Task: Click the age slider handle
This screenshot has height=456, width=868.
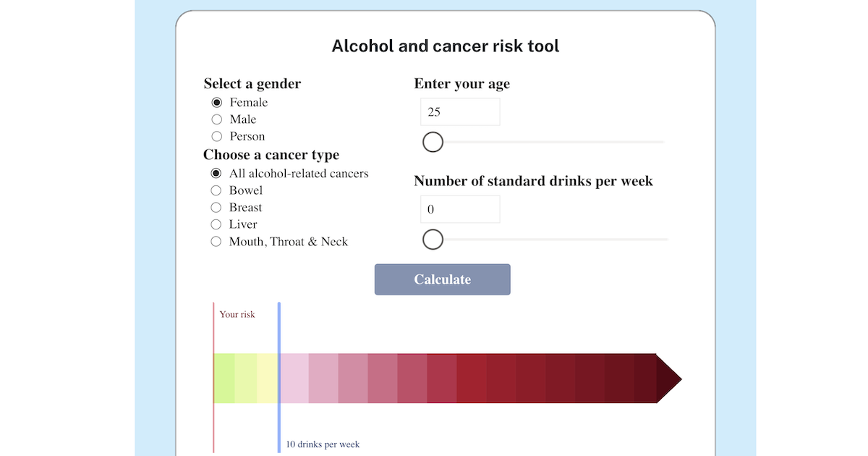Action: point(433,142)
